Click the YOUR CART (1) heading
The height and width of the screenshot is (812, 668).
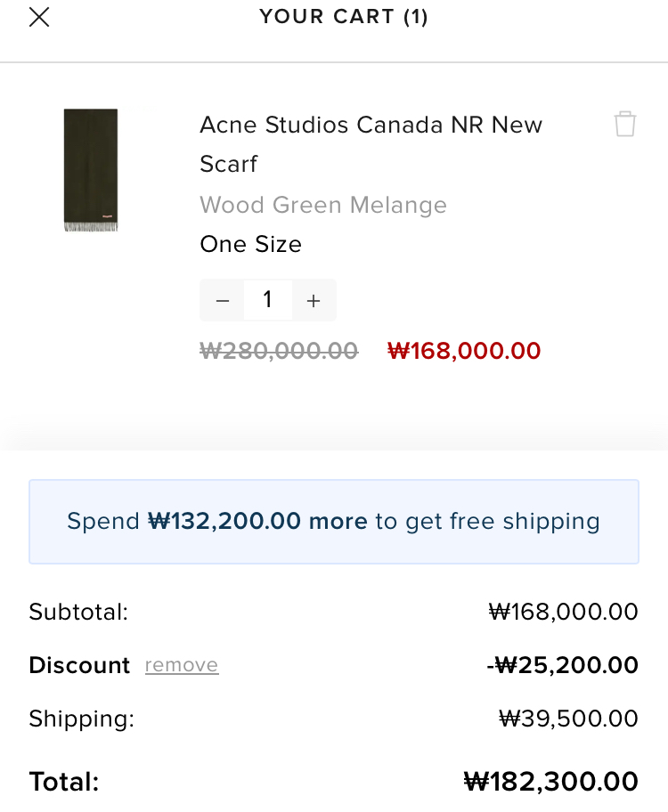coord(344,17)
